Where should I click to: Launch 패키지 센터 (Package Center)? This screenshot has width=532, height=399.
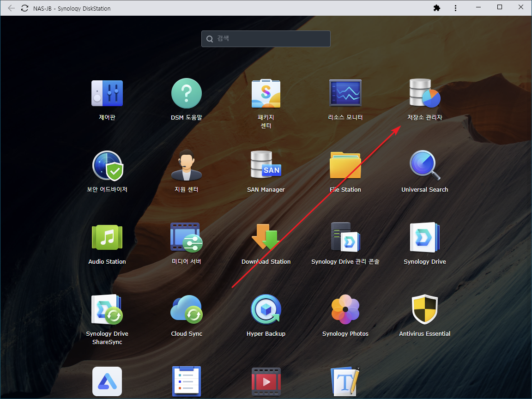(x=266, y=93)
